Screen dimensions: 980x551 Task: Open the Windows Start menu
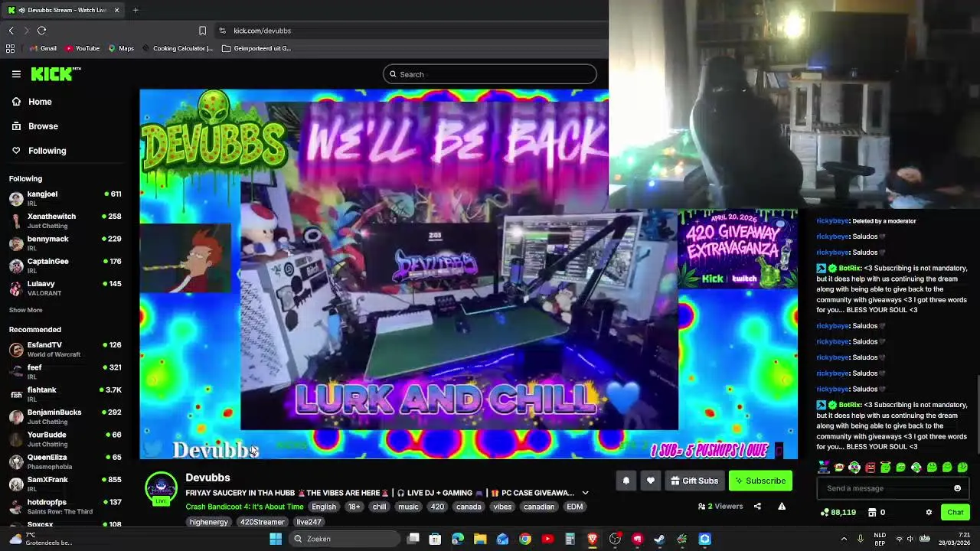[276, 539]
